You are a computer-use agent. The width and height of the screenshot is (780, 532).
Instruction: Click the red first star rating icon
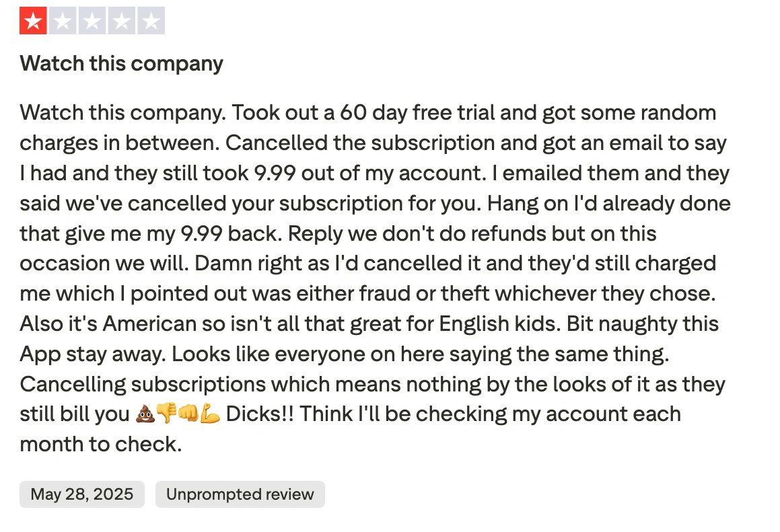[x=32, y=20]
